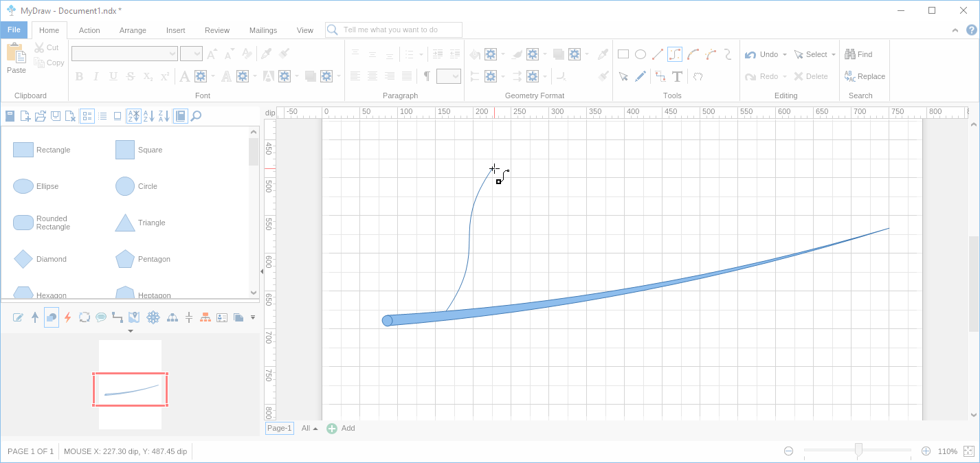Open the arrow shapes library
Image resolution: width=980 pixels, height=463 pixels.
(x=35, y=317)
